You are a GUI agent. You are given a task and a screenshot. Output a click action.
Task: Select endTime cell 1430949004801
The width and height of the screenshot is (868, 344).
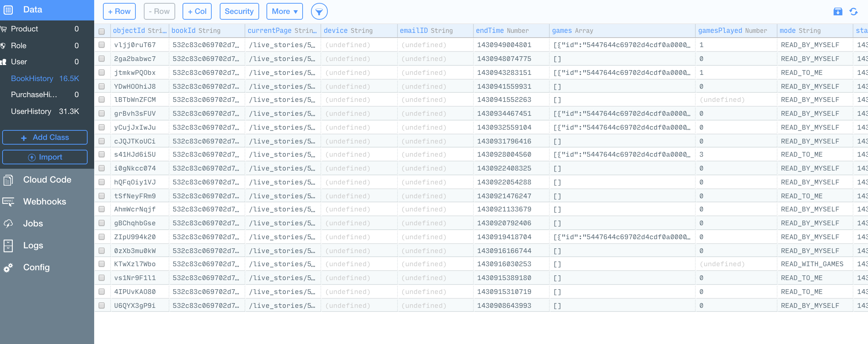tap(511, 45)
